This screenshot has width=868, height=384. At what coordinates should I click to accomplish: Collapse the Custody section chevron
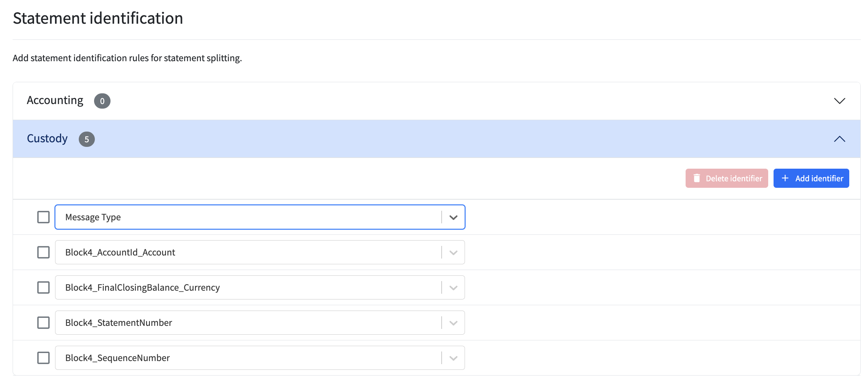click(839, 139)
